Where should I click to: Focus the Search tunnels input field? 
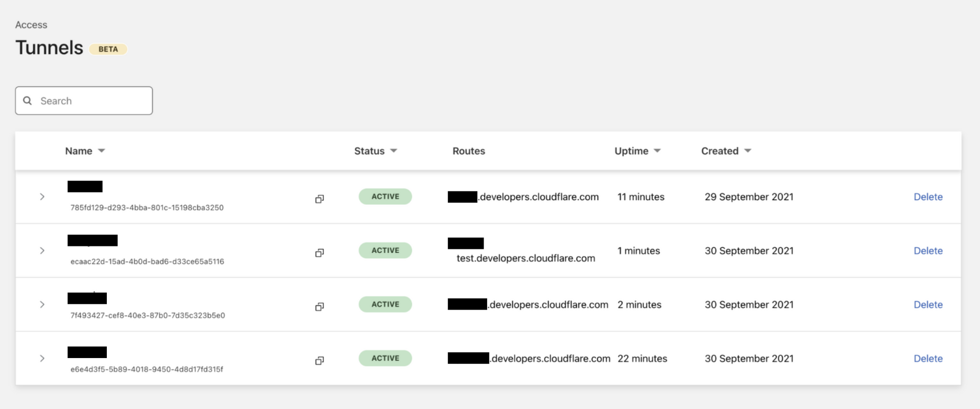[84, 101]
